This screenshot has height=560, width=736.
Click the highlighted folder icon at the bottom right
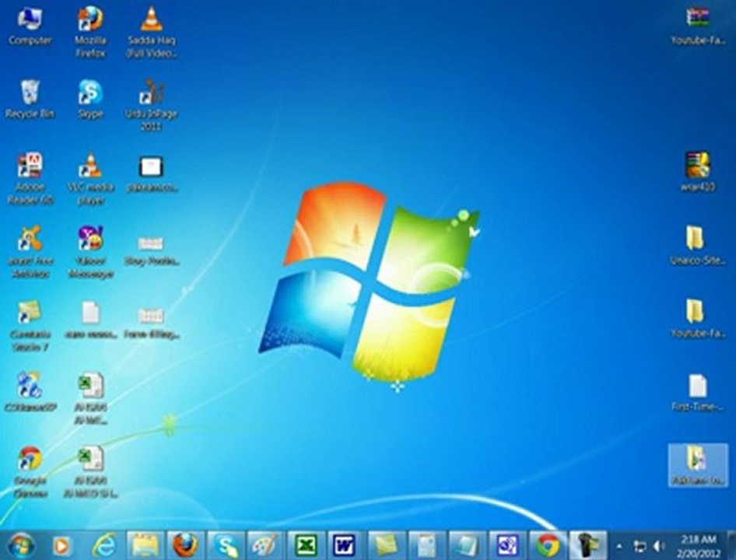pos(698,464)
